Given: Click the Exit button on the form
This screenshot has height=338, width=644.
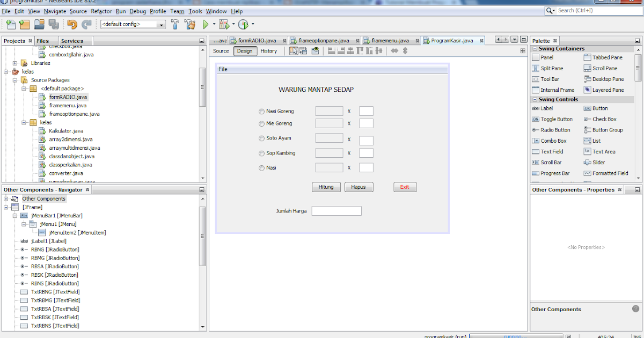Looking at the screenshot, I should coord(404,187).
